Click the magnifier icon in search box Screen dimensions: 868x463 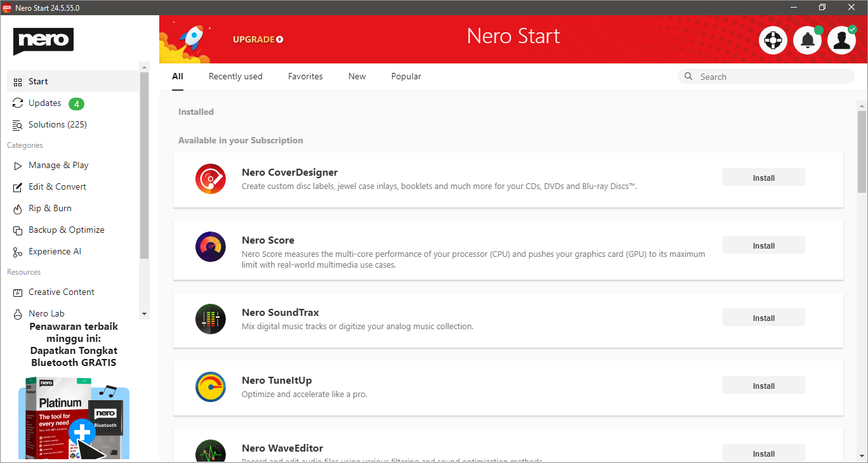click(688, 77)
